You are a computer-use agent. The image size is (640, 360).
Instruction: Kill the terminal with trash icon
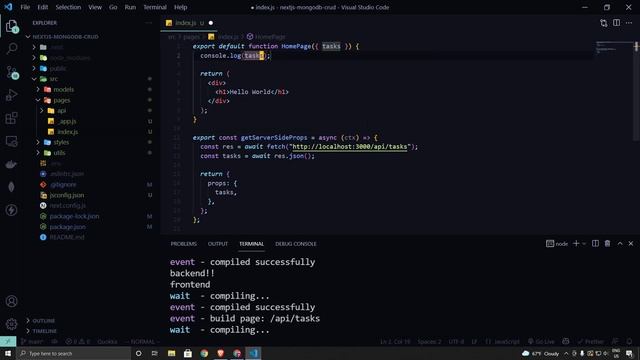point(607,243)
